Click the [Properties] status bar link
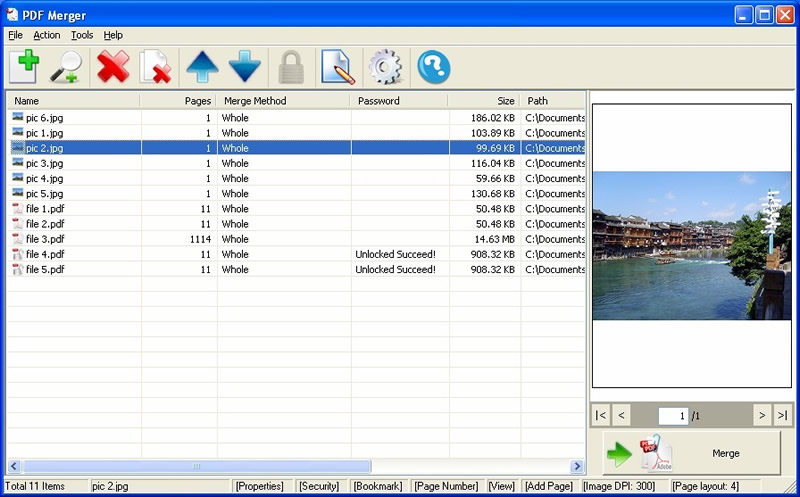Screen dimensions: 800x497 [x=259, y=486]
